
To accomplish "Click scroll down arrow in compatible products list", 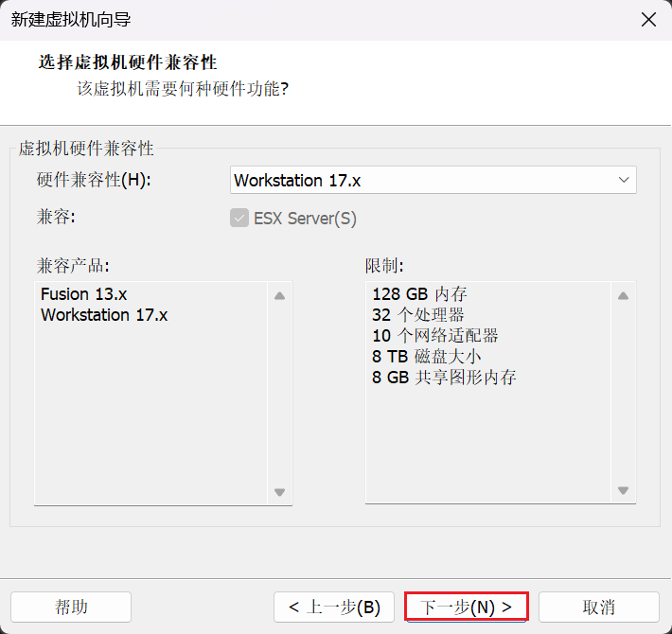I will [x=279, y=492].
